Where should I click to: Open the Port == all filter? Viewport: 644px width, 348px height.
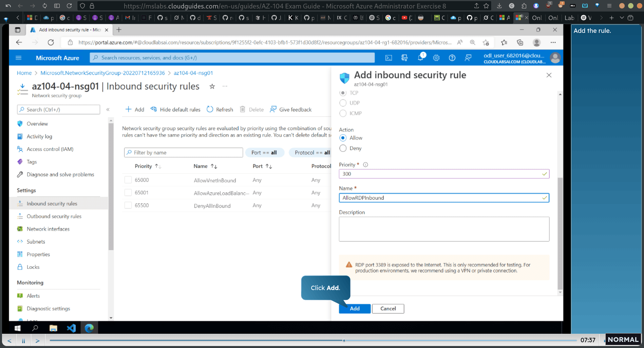click(264, 153)
